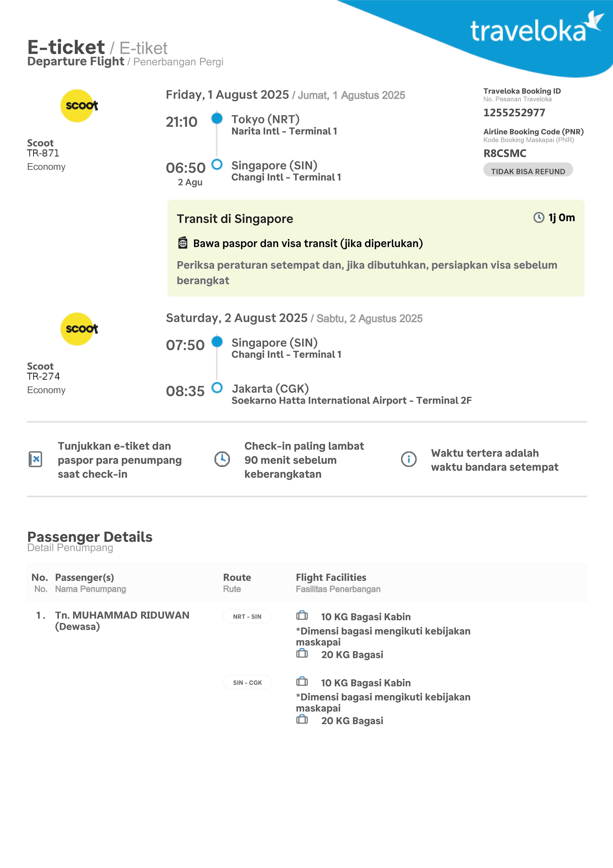This screenshot has height=868, width=613.
Task: Click the PNR code R8CSMC
Action: click(505, 154)
